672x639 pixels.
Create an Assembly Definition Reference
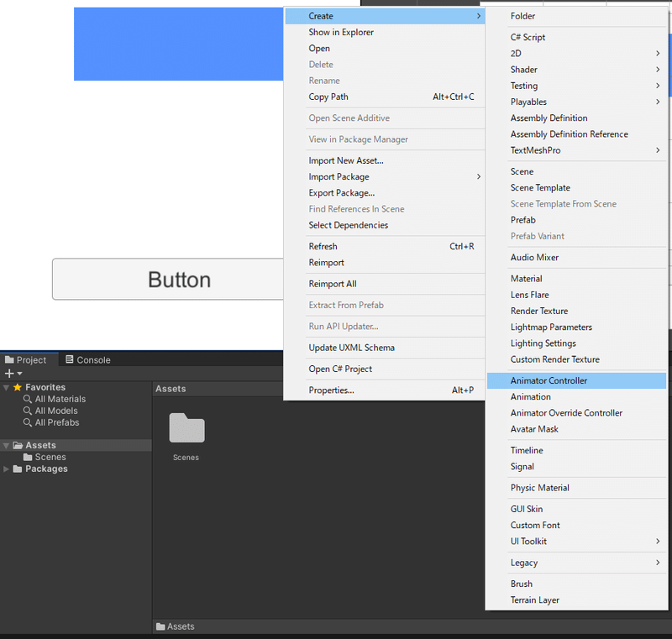[576, 134]
